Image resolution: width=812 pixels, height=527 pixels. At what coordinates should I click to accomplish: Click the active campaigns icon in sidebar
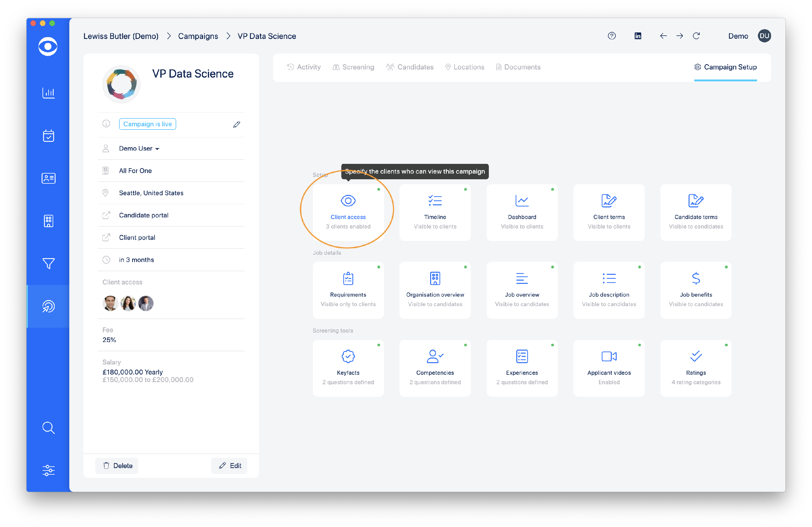[x=48, y=306]
